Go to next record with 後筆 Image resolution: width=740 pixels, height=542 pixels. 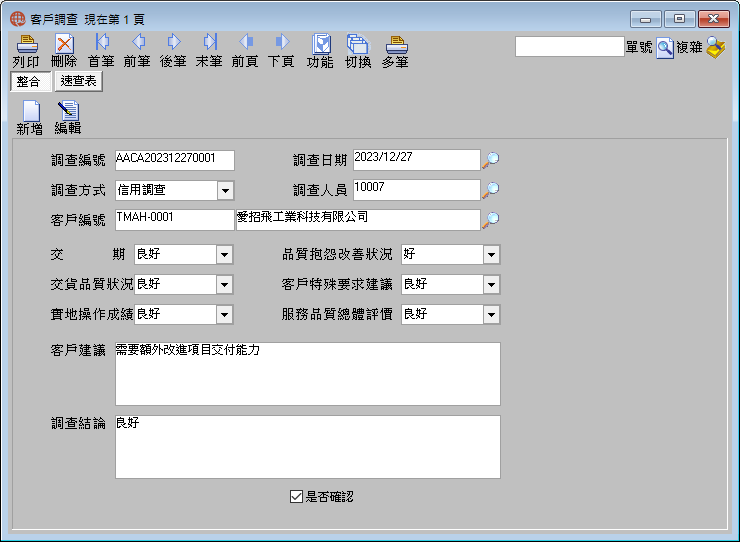174,42
